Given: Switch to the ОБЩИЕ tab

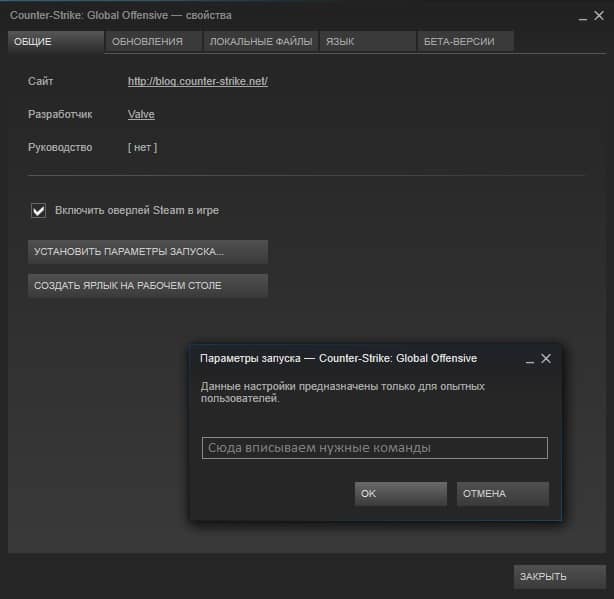Looking at the screenshot, I should (x=56, y=41).
